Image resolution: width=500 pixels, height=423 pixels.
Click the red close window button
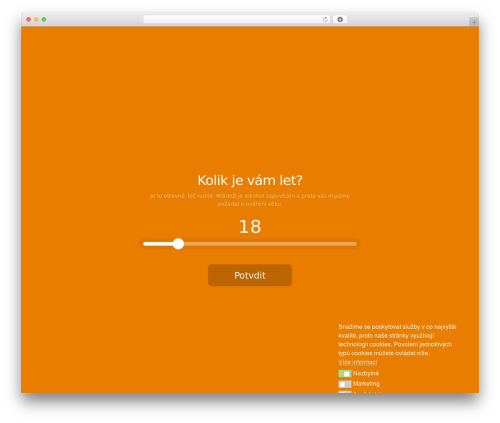(29, 19)
